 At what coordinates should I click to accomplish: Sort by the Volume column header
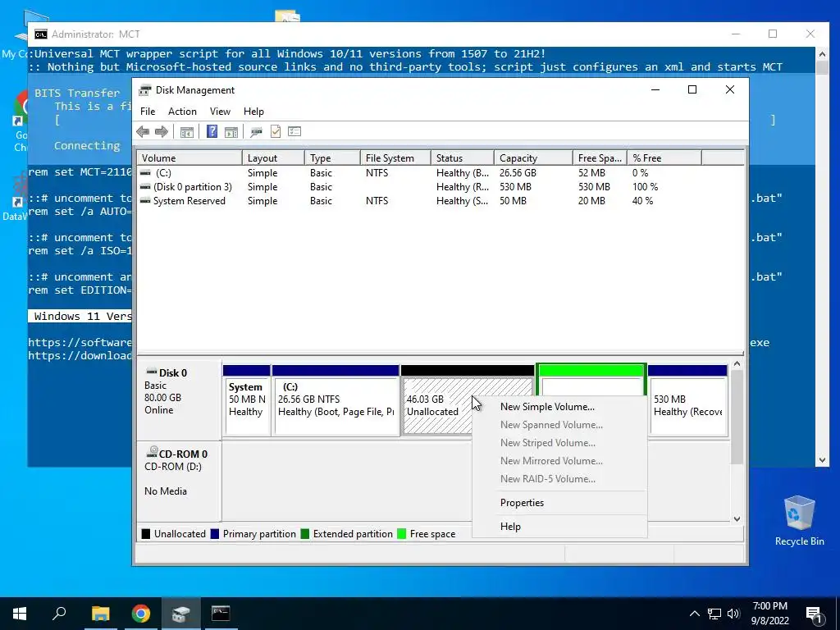tap(189, 158)
